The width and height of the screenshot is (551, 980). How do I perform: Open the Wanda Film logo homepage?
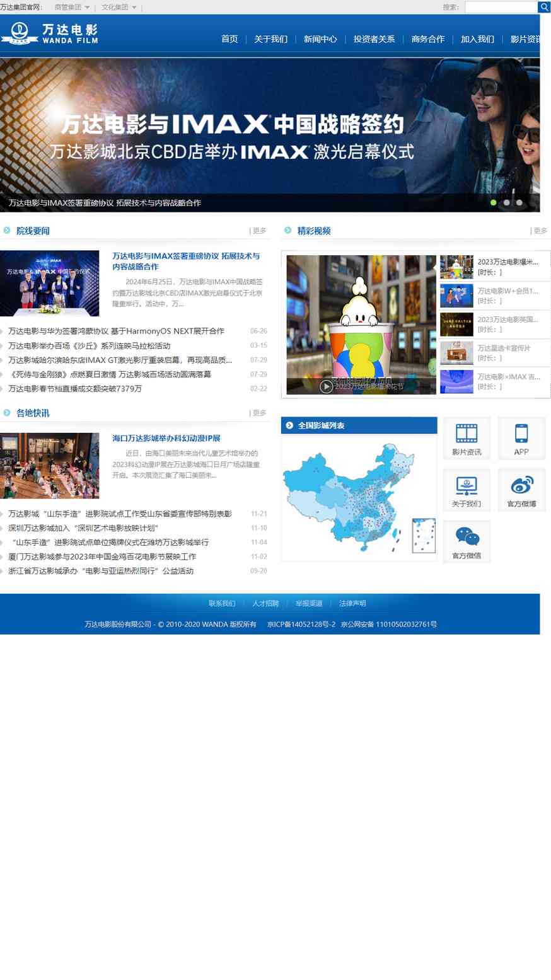pyautogui.click(x=50, y=33)
